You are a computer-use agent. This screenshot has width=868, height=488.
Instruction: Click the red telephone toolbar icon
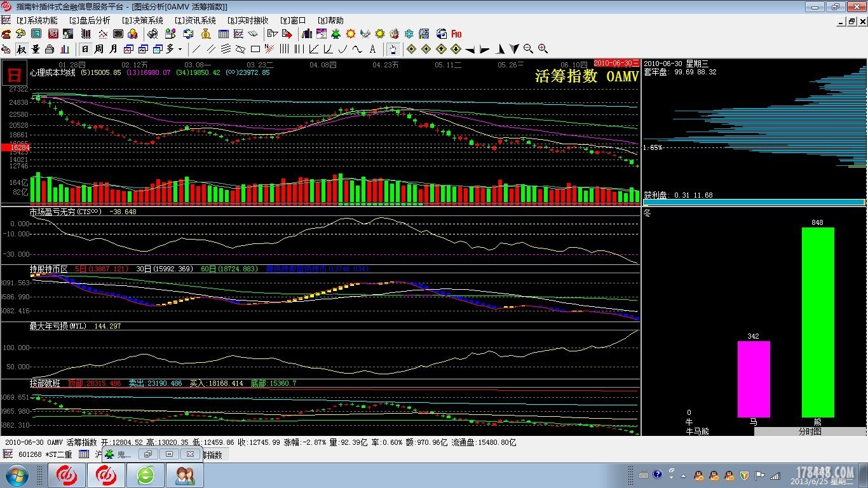point(6,34)
